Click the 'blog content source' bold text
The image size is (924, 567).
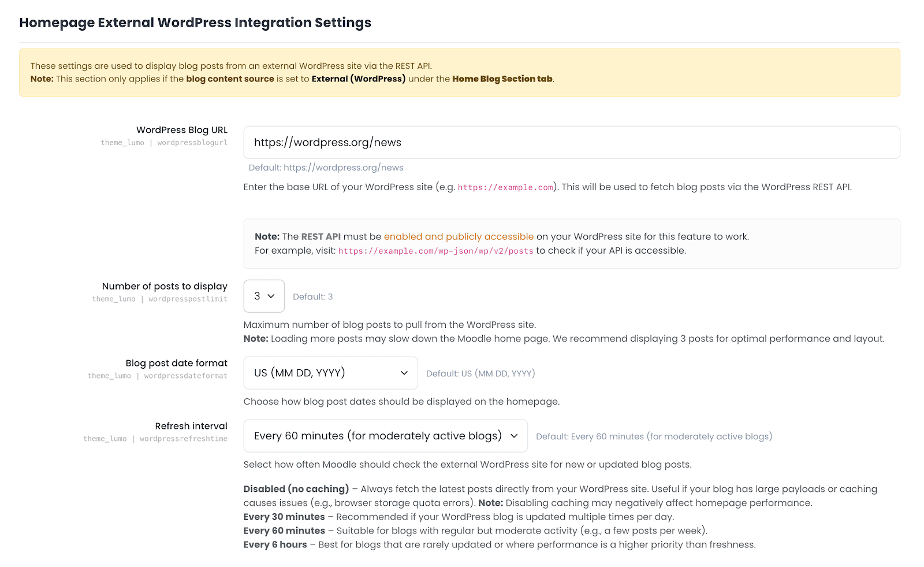pyautogui.click(x=230, y=79)
